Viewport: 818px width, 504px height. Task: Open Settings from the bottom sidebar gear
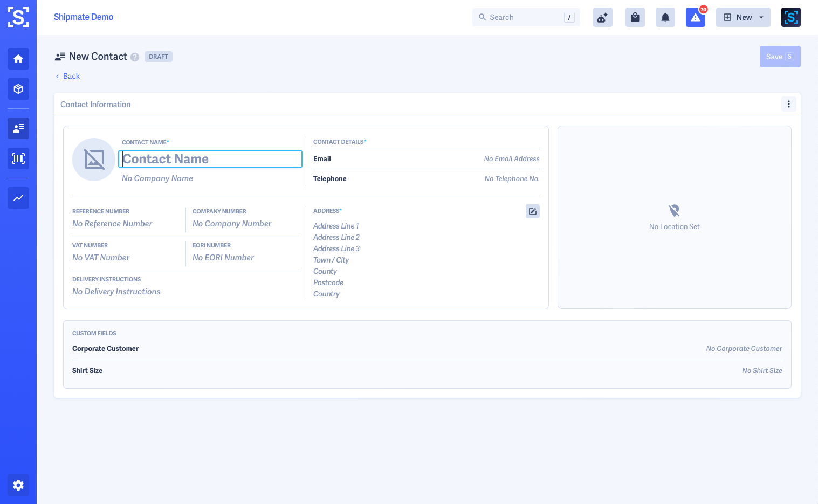[18, 485]
